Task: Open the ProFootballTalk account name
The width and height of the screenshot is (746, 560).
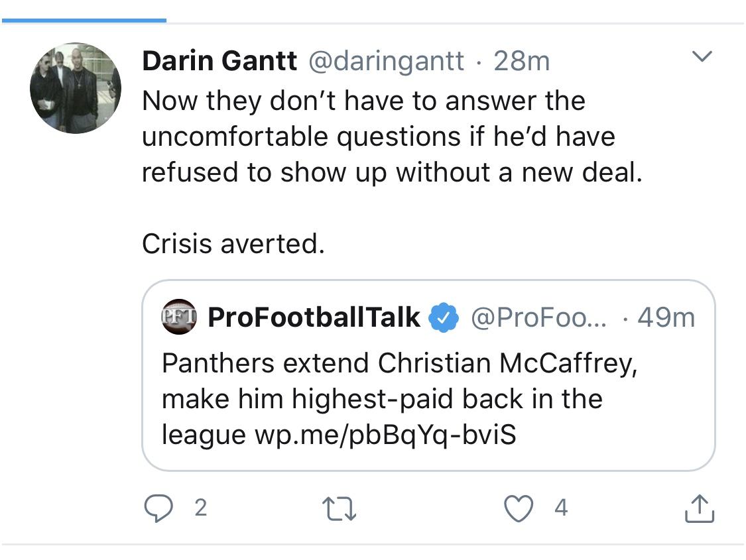Action: tap(314, 317)
